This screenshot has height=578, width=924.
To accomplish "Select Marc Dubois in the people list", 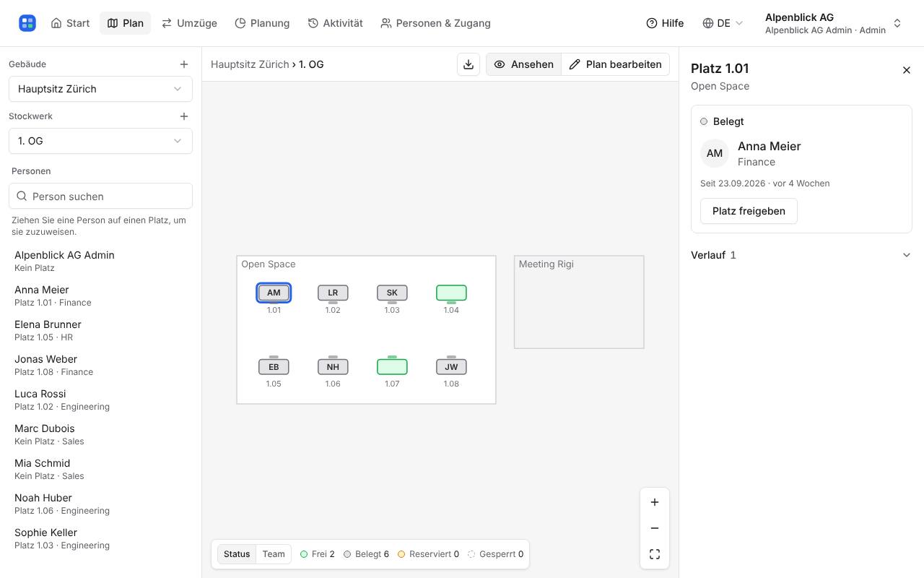I will 100,434.
